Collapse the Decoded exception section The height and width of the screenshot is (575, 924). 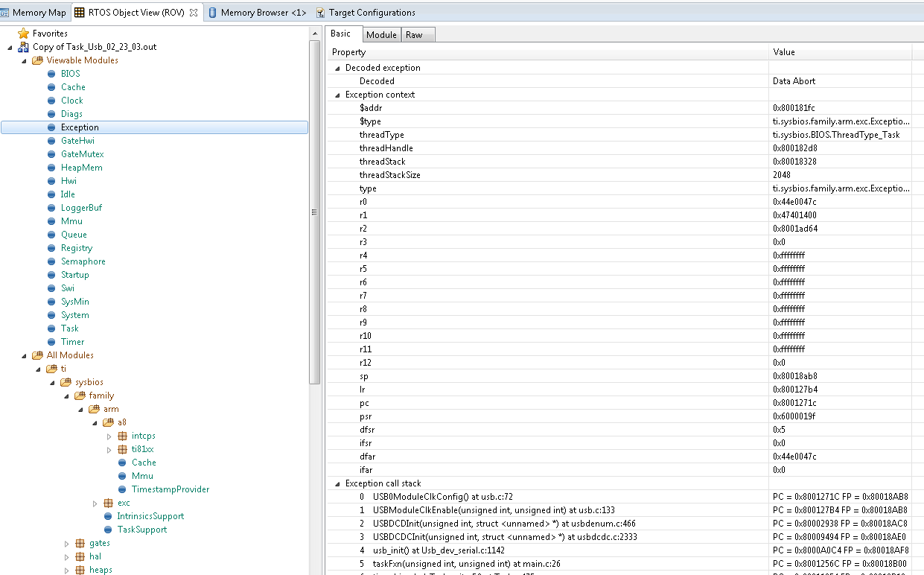coord(337,68)
